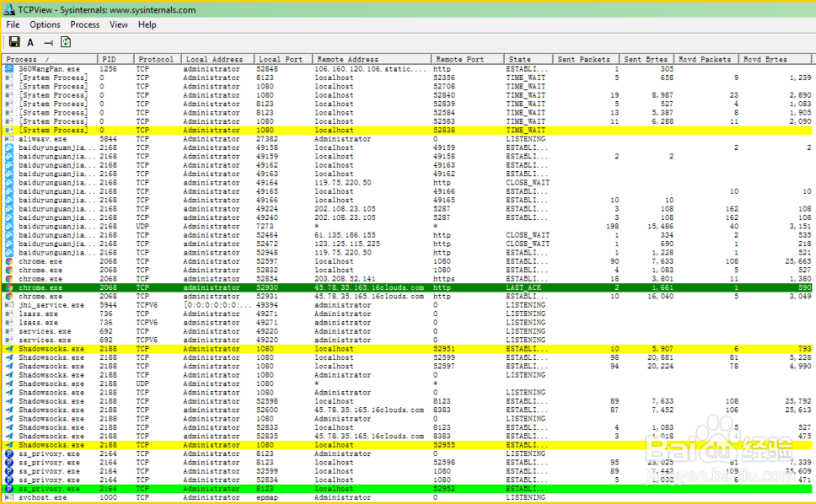The height and width of the screenshot is (504, 816).
Task: Sort by the Remote Address column header
Action: [372, 59]
